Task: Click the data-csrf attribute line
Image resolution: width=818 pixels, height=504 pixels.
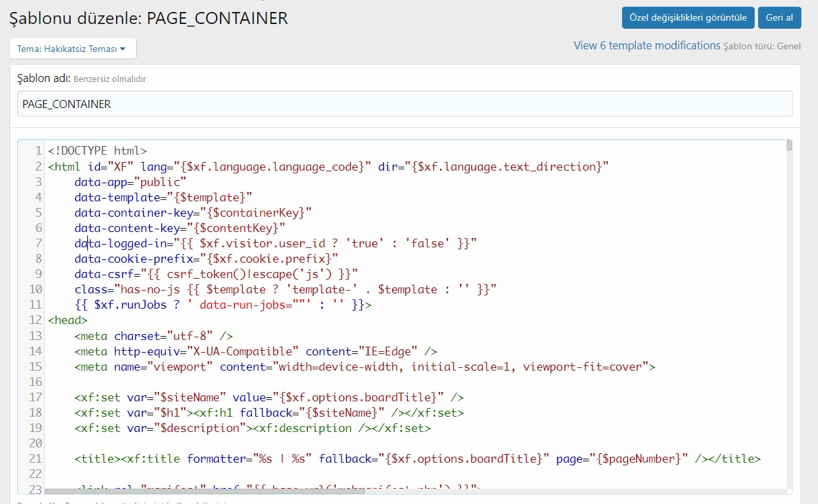Action: tap(217, 274)
